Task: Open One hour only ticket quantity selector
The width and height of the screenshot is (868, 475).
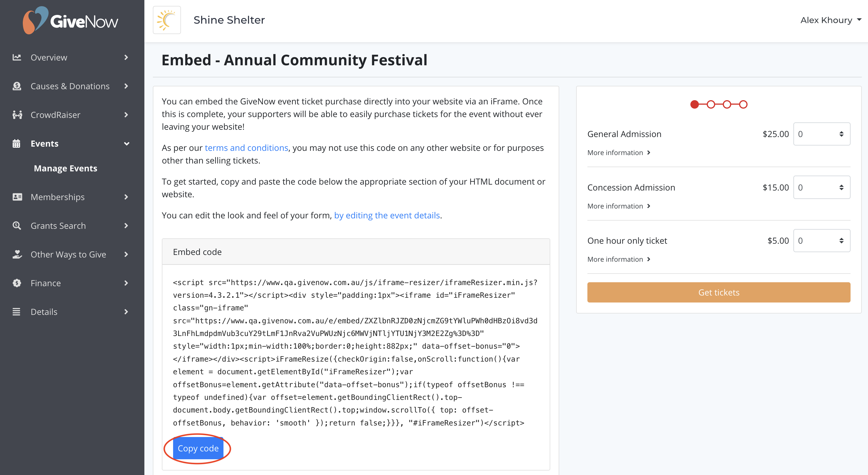Action: (x=822, y=241)
